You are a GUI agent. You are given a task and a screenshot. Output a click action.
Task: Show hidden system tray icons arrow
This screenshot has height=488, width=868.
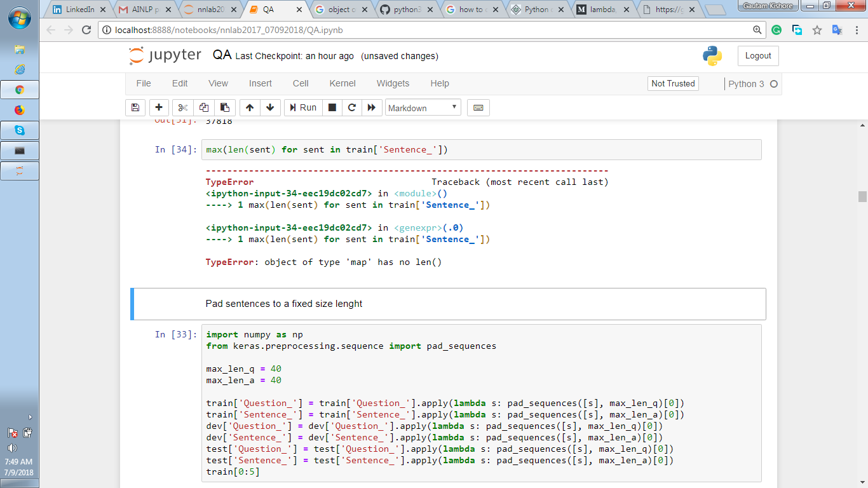pos(30,417)
